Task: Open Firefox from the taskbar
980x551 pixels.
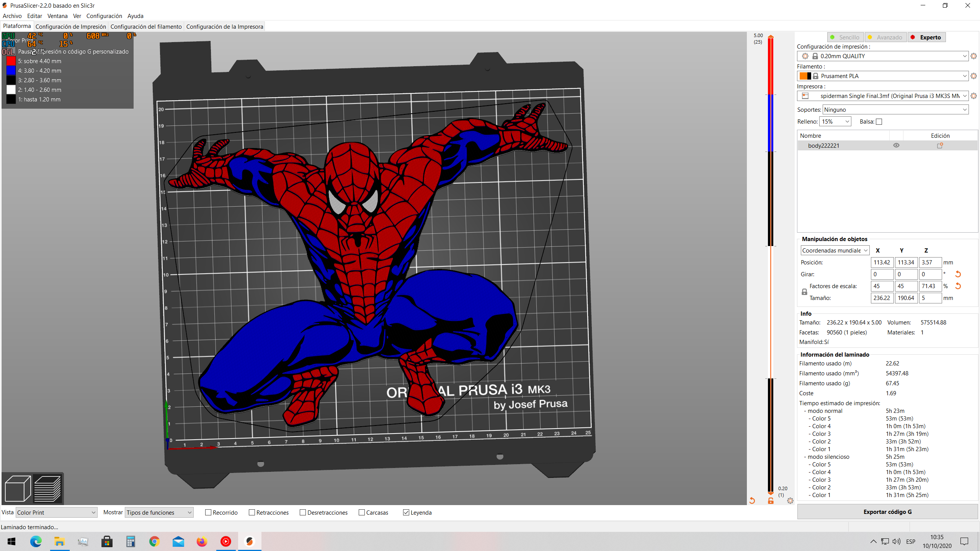Action: click(x=202, y=541)
